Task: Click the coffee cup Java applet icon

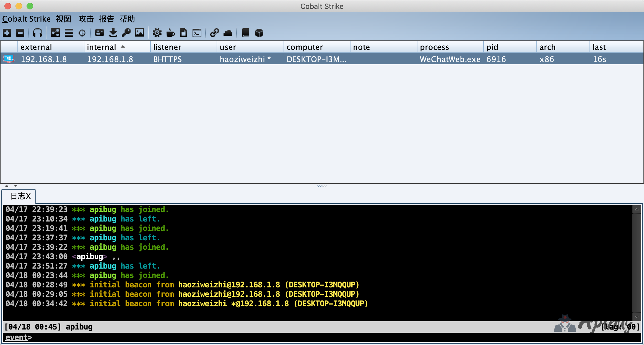Action: pos(170,33)
